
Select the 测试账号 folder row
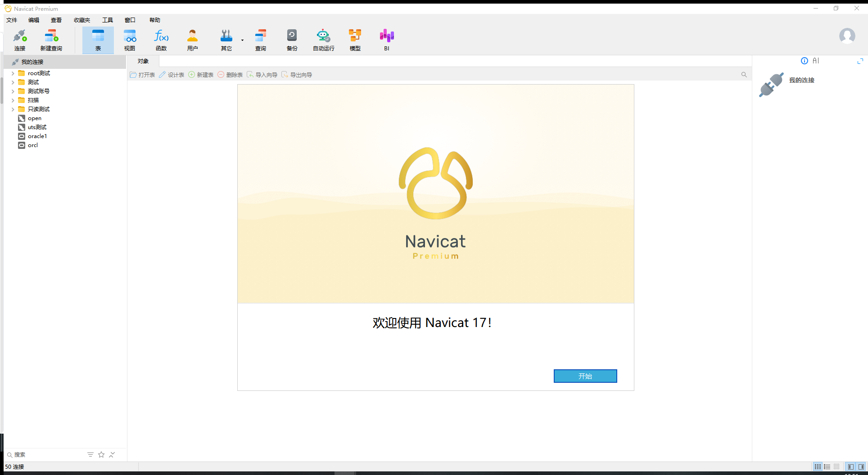click(39, 91)
